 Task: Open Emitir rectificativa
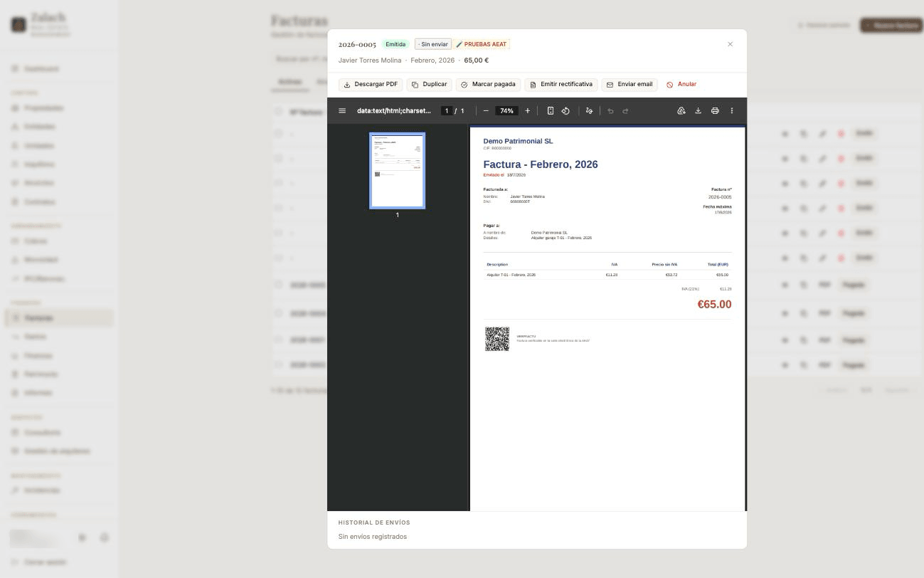561,84
